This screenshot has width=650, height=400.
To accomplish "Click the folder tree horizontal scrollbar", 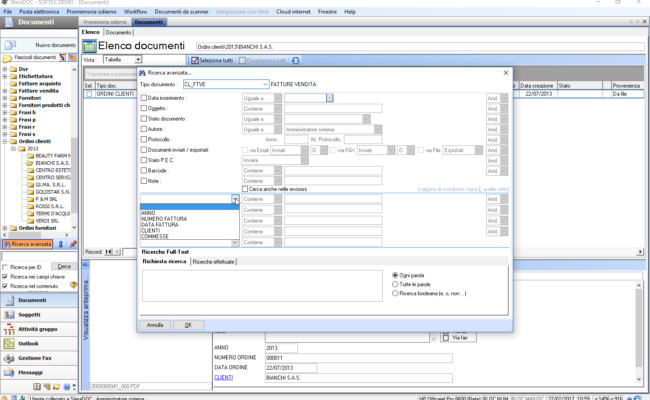I will tap(36, 235).
